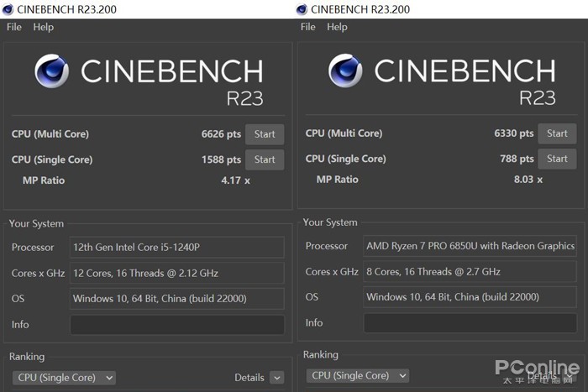Click the '6626 pts' multi core score
This screenshot has width=588, height=392.
(x=221, y=134)
